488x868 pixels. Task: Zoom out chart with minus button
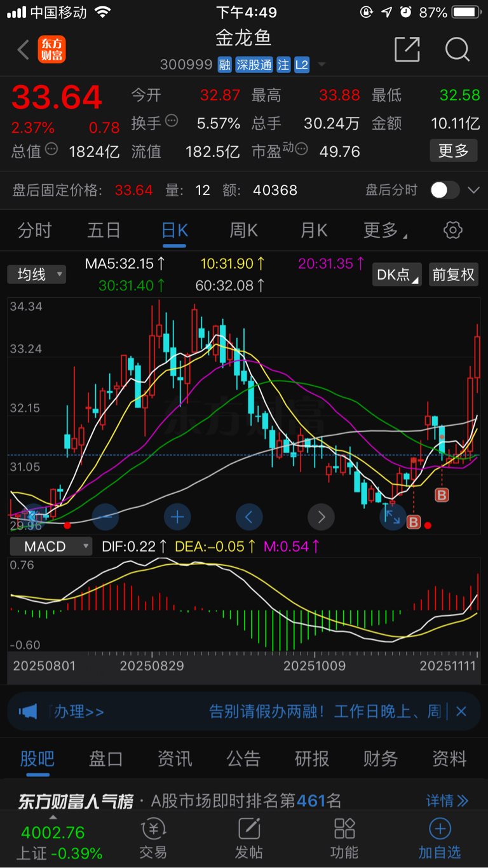tap(105, 517)
